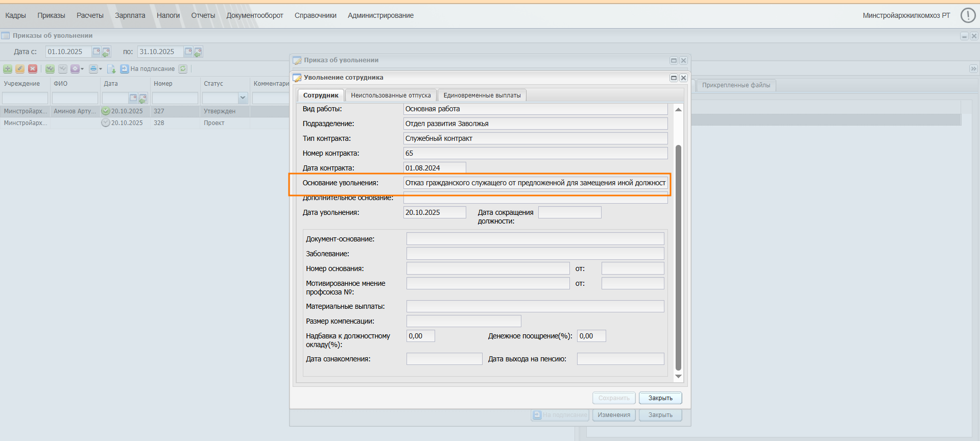980x441 pixels.
Task: Click the scroll-up arrow in the Увольнение сотрудника dialog
Action: coord(678,109)
